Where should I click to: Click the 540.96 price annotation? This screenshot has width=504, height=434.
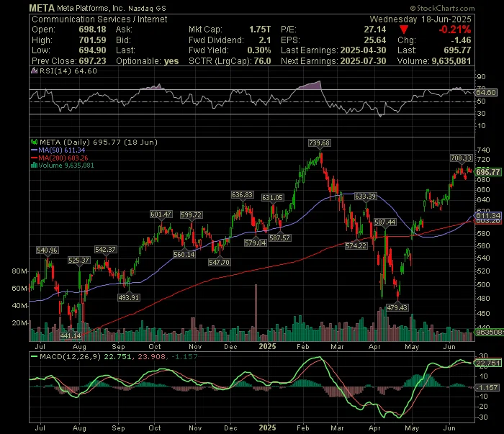click(48, 250)
